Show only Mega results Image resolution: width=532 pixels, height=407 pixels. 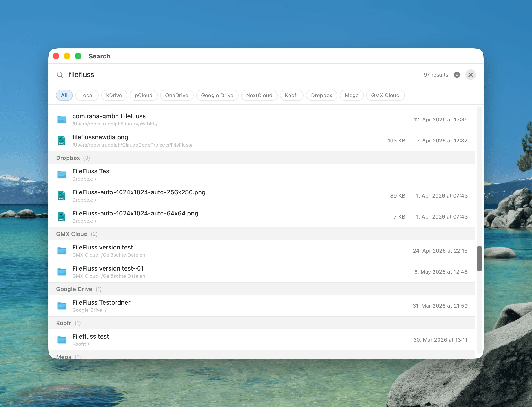tap(352, 95)
